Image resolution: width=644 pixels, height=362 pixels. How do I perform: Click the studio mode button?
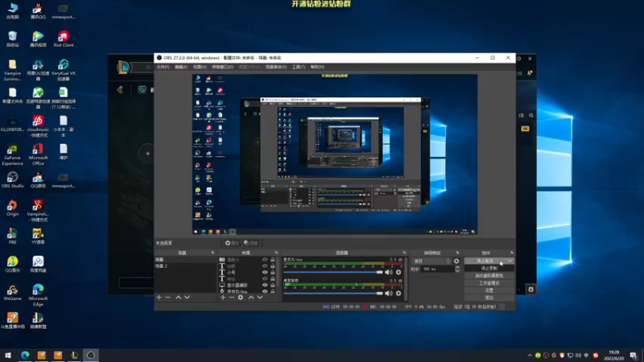pos(489,283)
